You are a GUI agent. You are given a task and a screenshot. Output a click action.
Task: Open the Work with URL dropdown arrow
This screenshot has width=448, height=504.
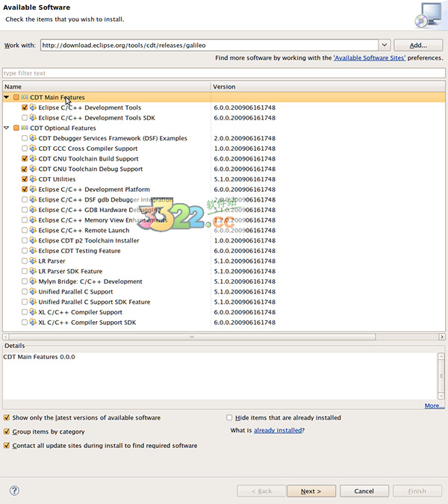tap(385, 45)
